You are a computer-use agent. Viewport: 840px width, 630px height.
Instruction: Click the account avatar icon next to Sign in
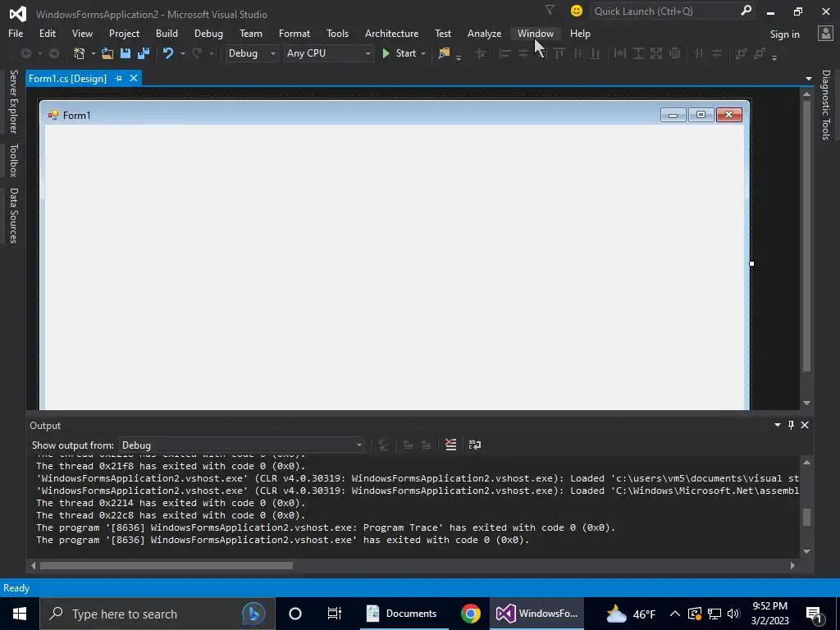pos(825,34)
